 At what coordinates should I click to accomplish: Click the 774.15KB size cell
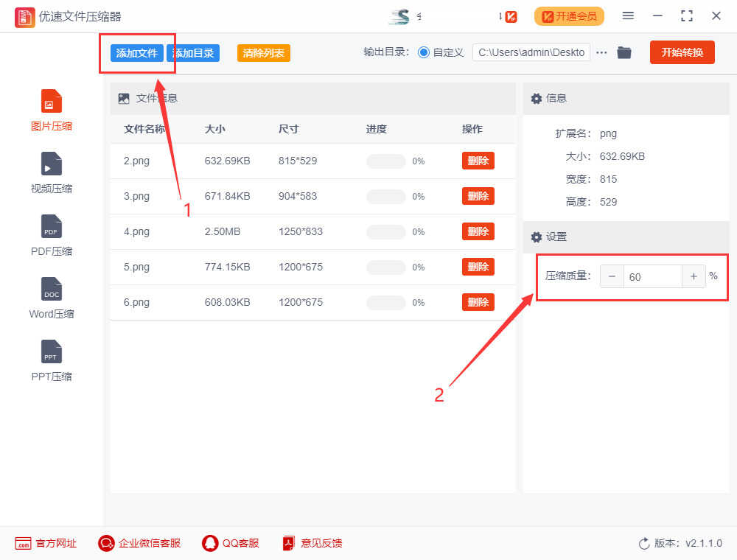(227, 267)
